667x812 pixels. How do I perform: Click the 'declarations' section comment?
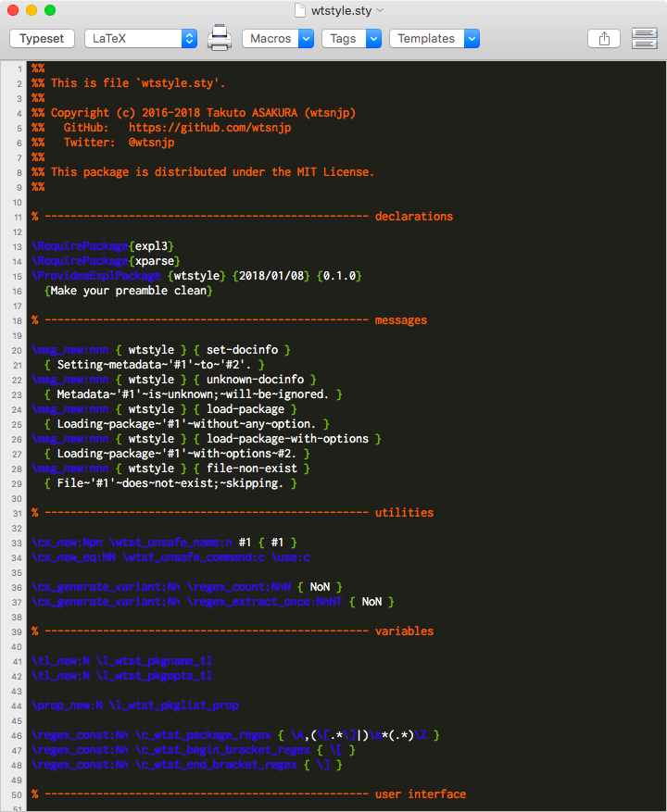(x=413, y=217)
